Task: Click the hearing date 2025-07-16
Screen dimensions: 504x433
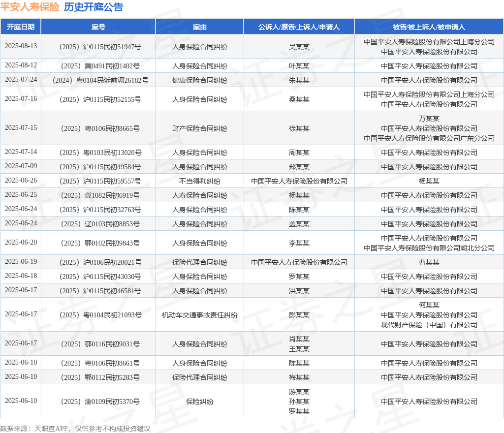Action: [21, 98]
